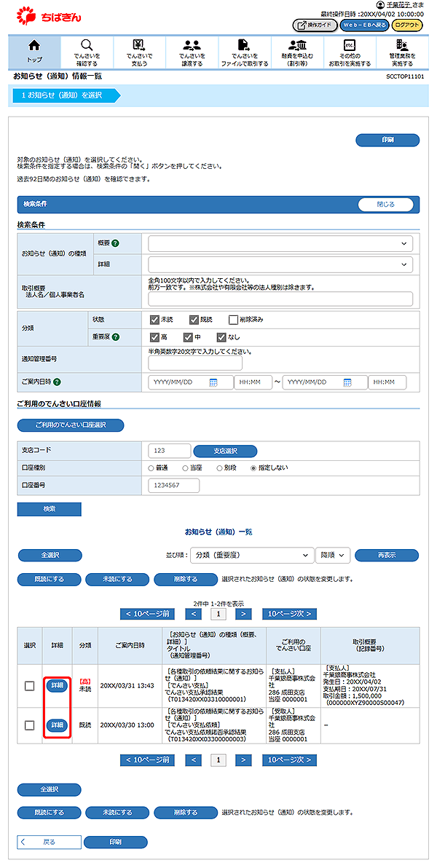Click 詳細 for the unread 03/31 notification
Viewport: 437px width, 868px height.
tap(58, 685)
